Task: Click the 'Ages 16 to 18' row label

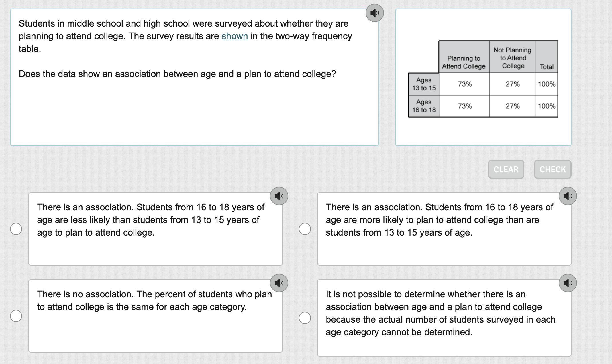Action: (x=424, y=106)
